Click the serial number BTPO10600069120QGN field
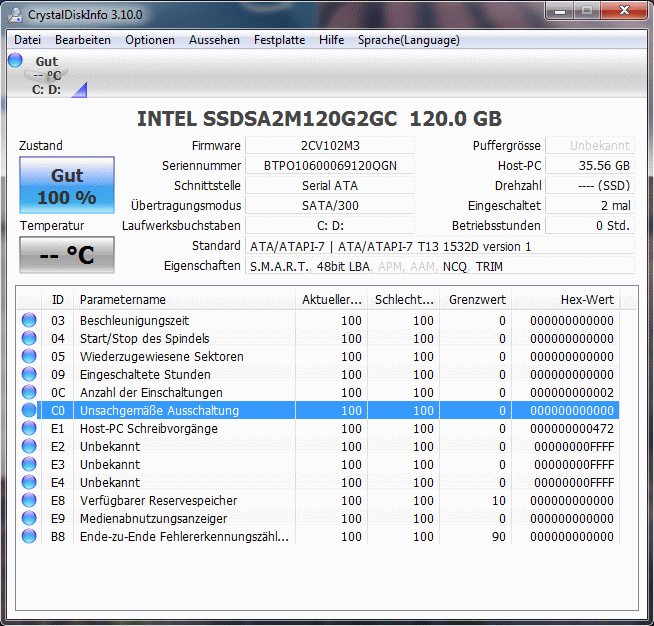 [x=330, y=166]
